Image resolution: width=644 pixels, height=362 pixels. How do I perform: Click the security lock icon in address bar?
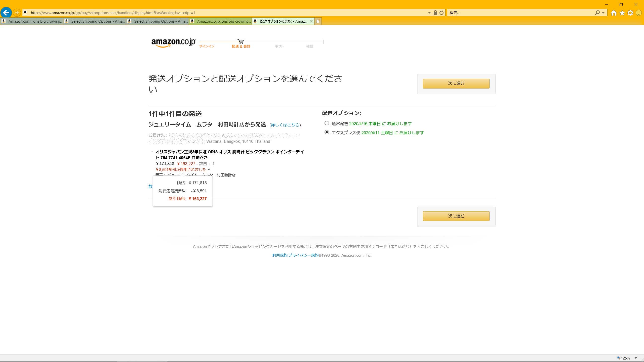[435, 13]
